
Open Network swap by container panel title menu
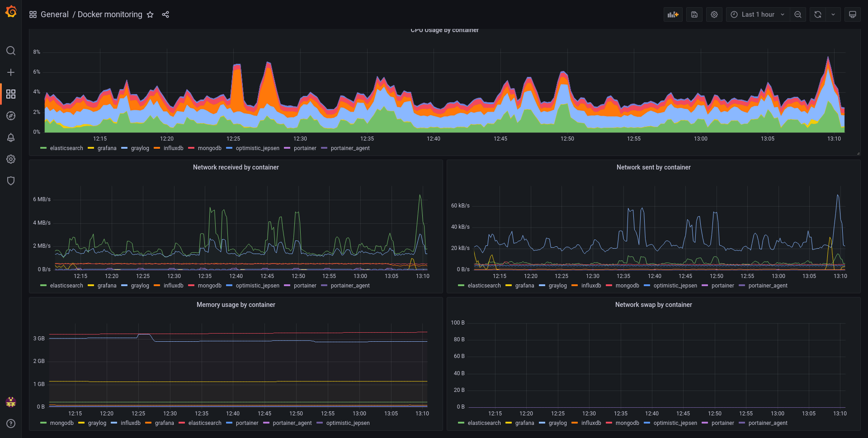coord(654,305)
